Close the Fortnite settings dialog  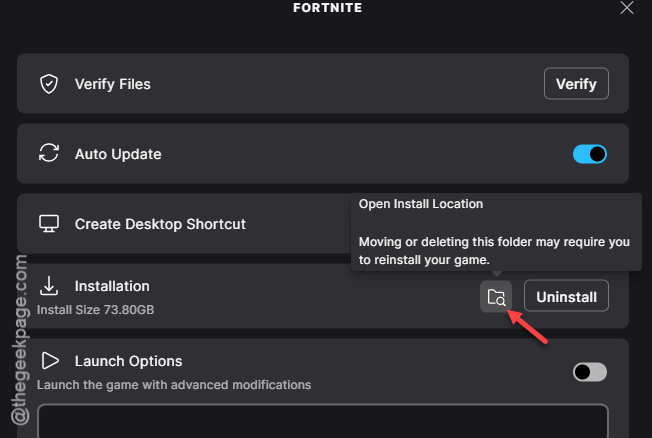(627, 7)
